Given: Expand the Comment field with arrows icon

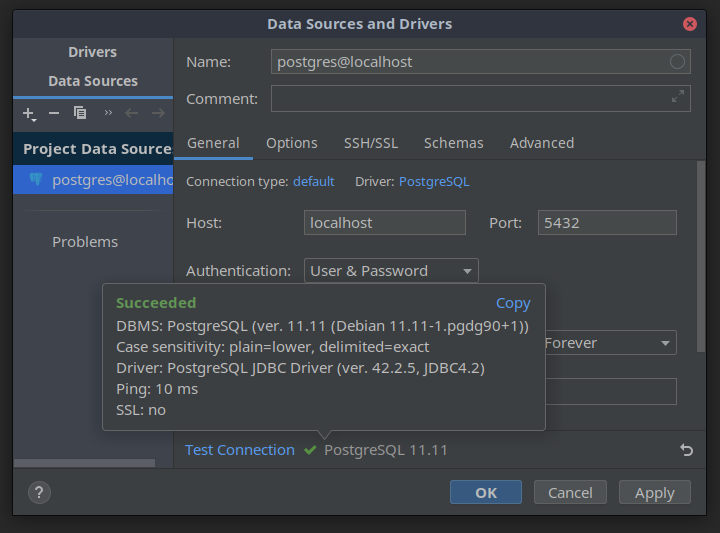Looking at the screenshot, I should (x=677, y=96).
